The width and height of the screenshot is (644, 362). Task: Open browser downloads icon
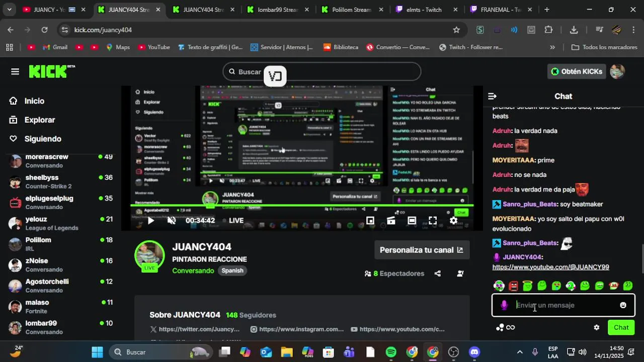tap(574, 30)
